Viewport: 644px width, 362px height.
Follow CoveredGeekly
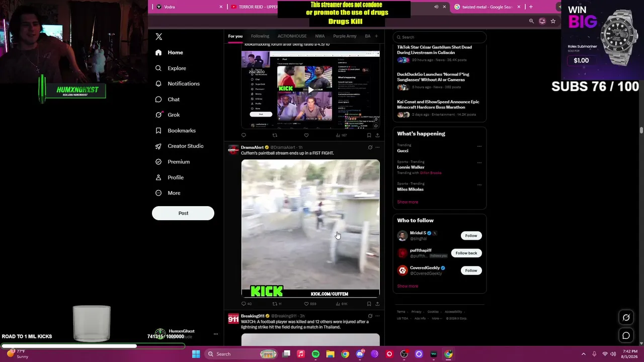[471, 270]
